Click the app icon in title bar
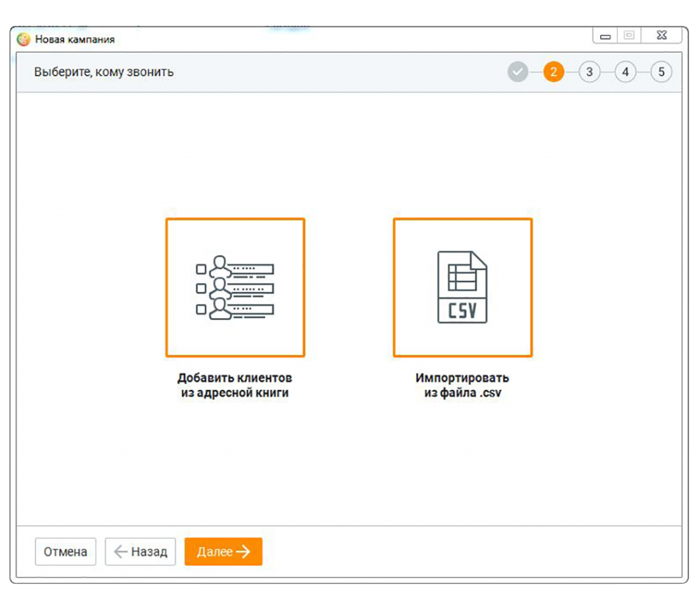This screenshot has height=612, width=700. [25, 40]
